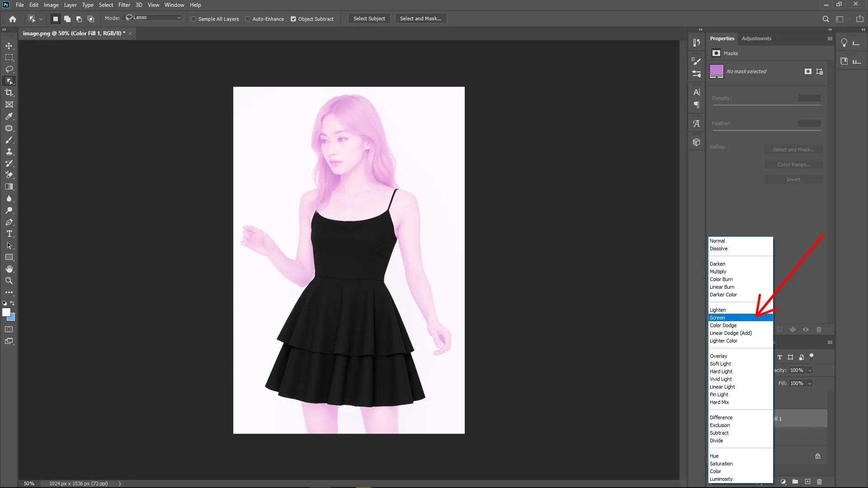Click Select and Mask in options bar
Image resolution: width=868 pixels, height=488 pixels.
420,19
